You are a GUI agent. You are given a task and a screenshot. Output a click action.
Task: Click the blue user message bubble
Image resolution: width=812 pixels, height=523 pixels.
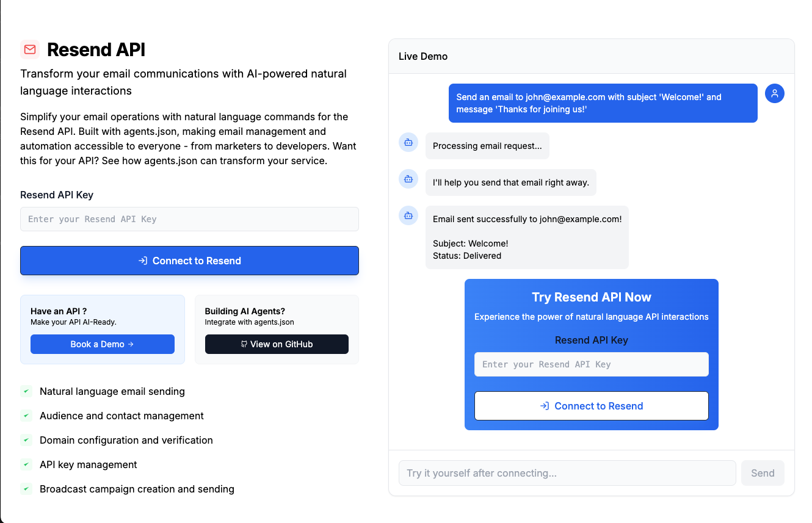(603, 103)
